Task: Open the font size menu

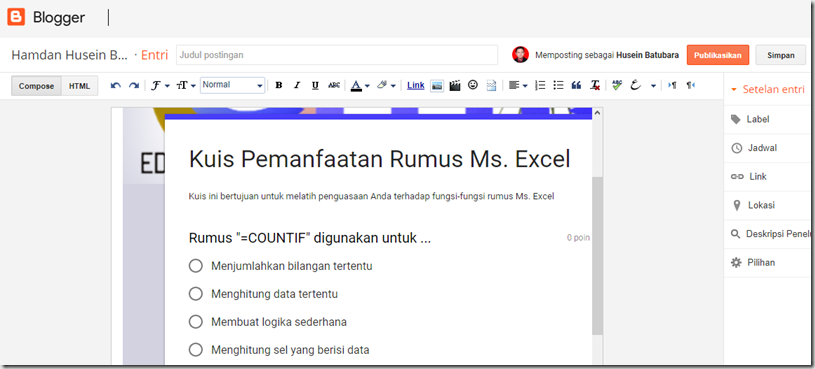Action: point(186,86)
